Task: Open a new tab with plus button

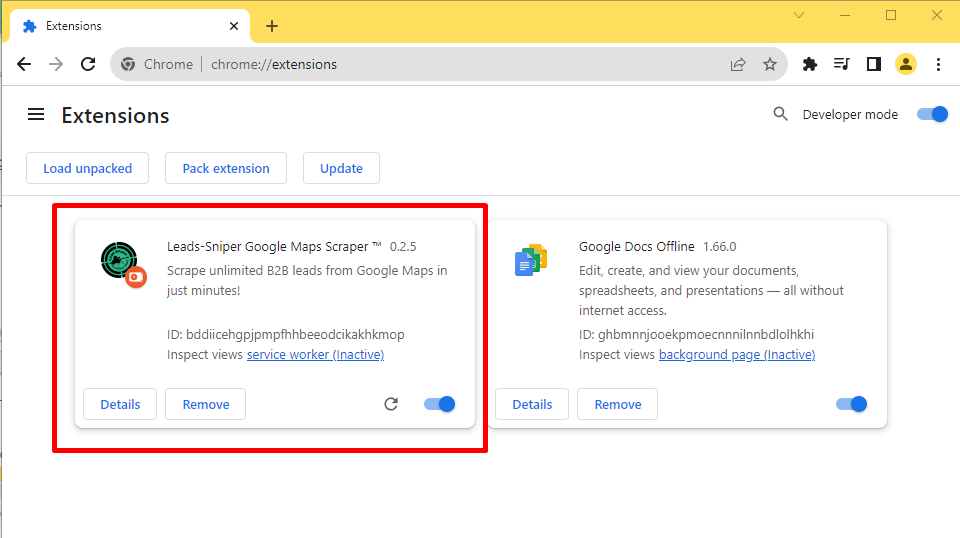Action: pos(272,26)
